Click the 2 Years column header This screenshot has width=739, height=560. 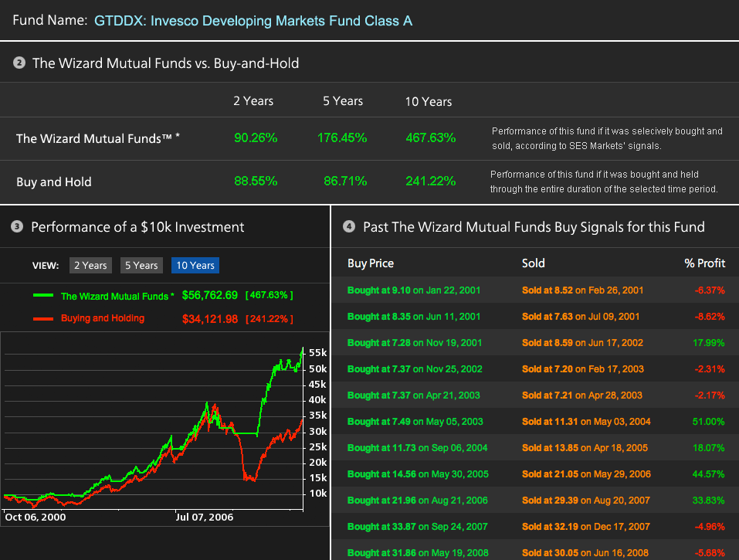[253, 101]
